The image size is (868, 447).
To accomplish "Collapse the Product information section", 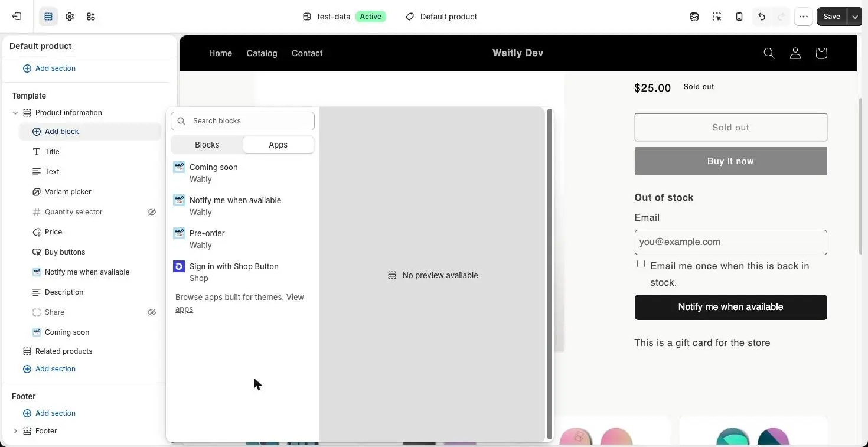I will coord(15,113).
